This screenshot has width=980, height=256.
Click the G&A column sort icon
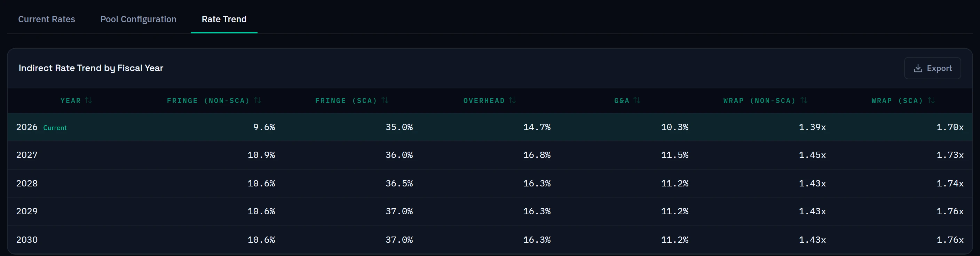click(637, 101)
